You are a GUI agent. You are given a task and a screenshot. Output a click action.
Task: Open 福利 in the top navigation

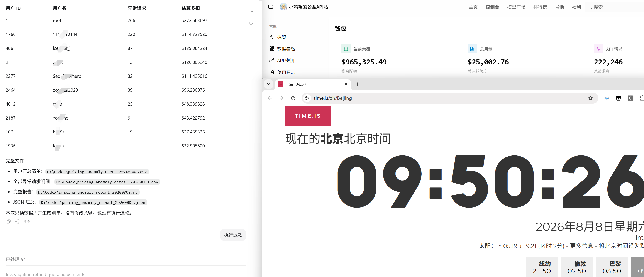click(576, 7)
